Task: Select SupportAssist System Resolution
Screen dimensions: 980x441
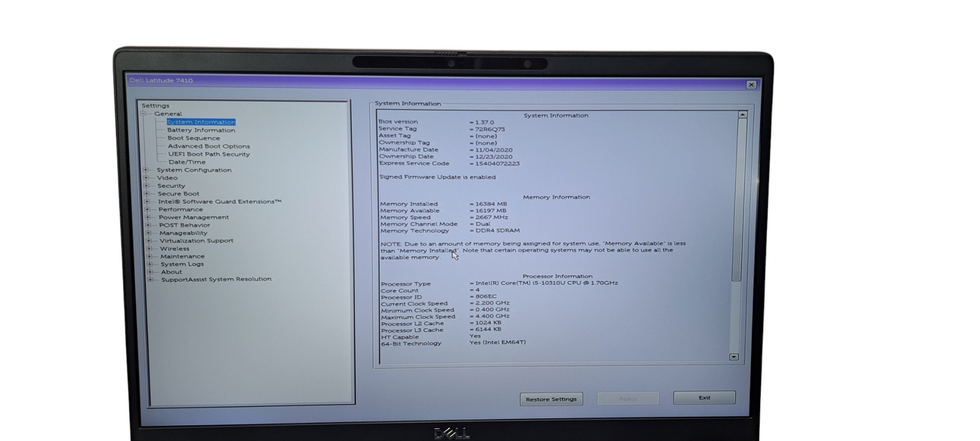Action: coord(216,279)
